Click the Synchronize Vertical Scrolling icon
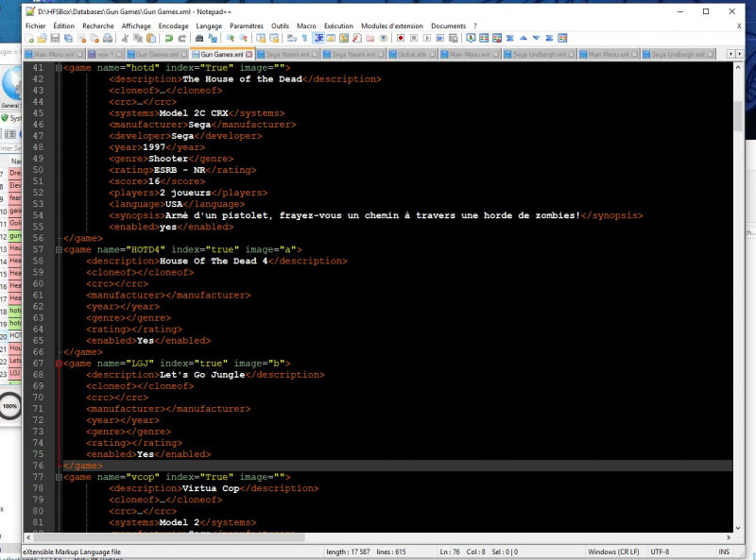 pyautogui.click(x=261, y=38)
